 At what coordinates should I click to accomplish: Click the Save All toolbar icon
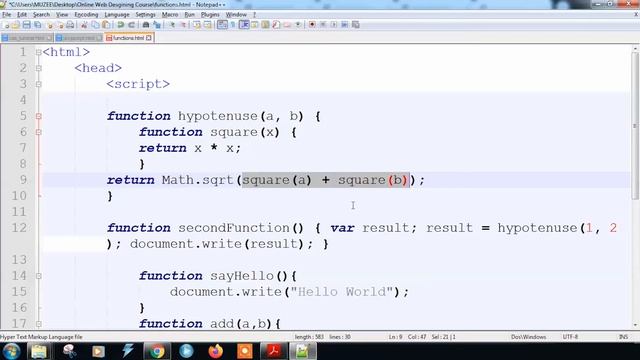pos(38,25)
